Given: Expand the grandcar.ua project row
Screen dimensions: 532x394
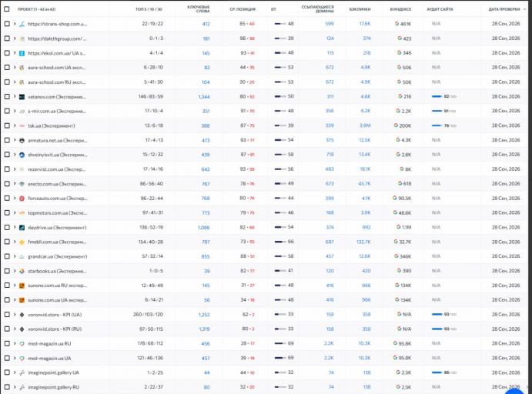Looking at the screenshot, I should pyautogui.click(x=15, y=256).
